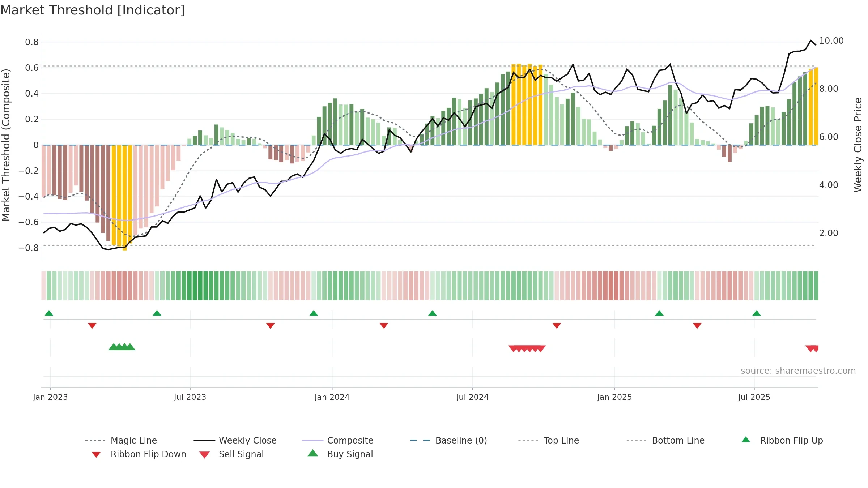Click sell signal cluster after Jul 2024
868x488 pixels.
pos(527,348)
